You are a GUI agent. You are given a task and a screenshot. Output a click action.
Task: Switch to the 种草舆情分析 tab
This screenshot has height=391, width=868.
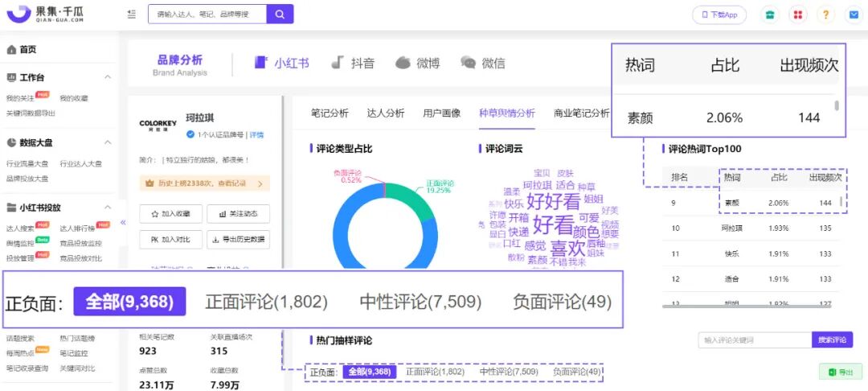pos(507,113)
